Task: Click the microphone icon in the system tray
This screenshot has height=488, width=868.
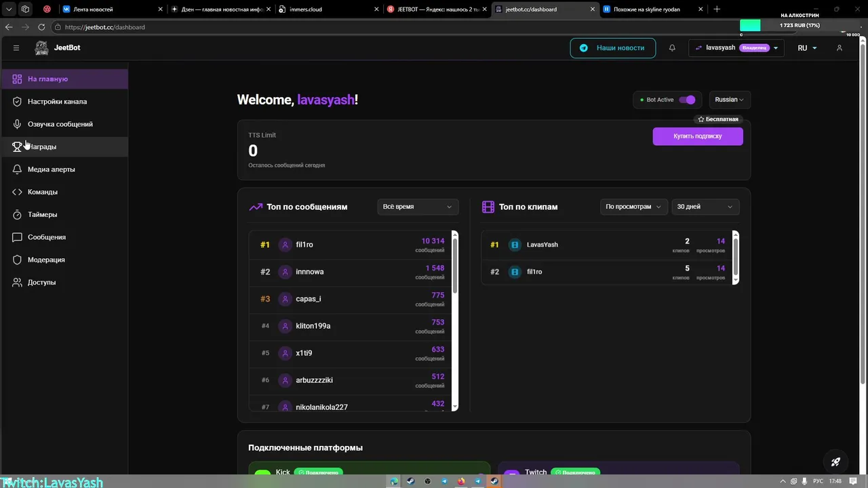Action: tap(804, 481)
